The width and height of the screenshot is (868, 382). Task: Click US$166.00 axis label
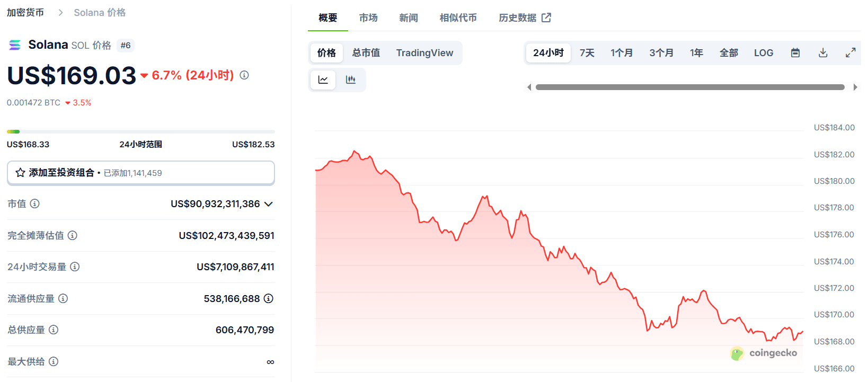coord(834,369)
